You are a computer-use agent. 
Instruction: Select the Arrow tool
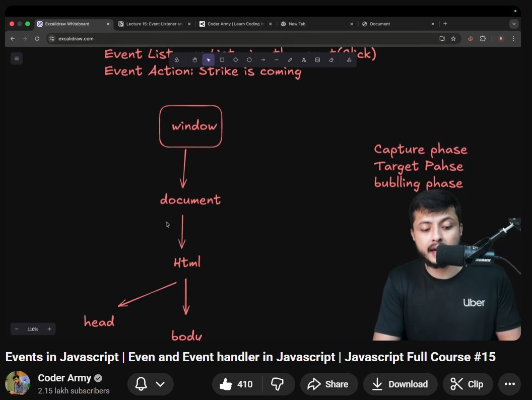(262, 59)
